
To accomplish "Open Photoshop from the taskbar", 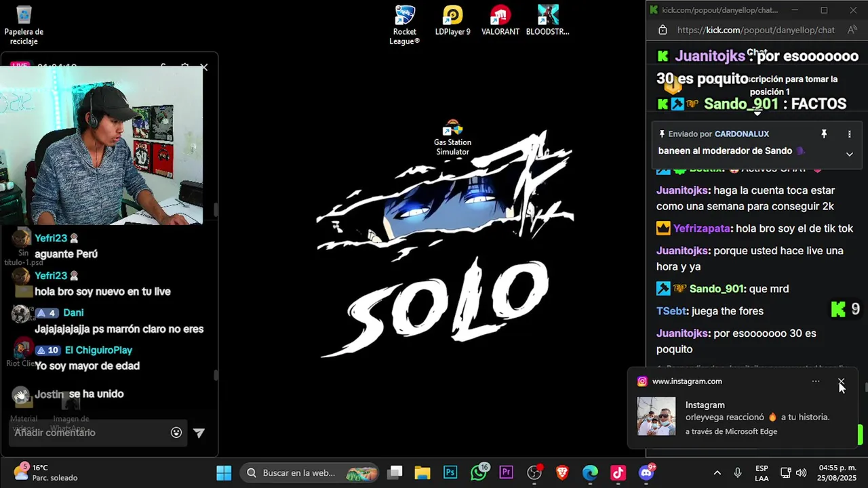I will pyautogui.click(x=450, y=472).
